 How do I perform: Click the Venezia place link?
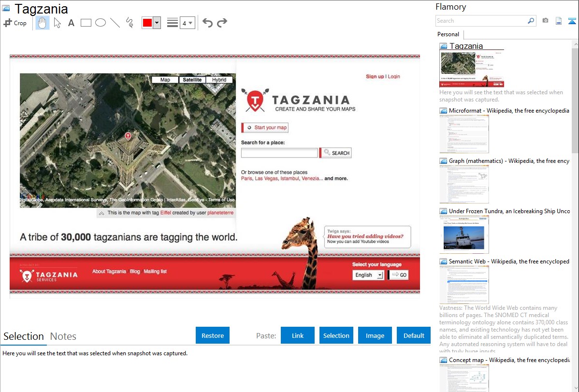310,178
